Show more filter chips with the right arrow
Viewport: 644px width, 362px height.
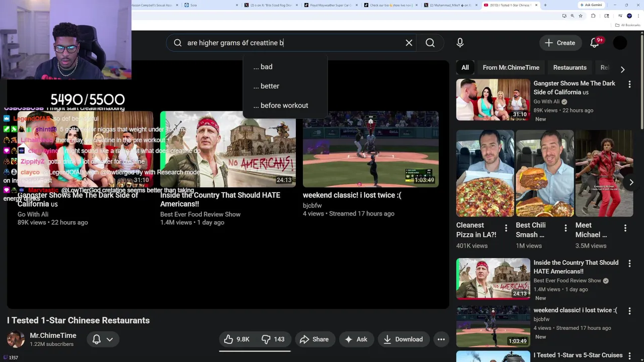[x=622, y=69]
